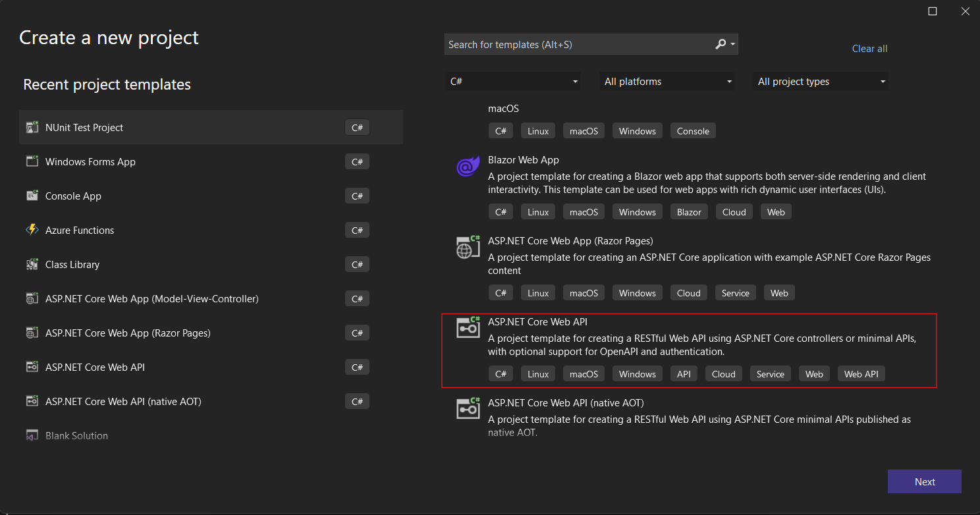Click the ASP.NET Core Web App globe icon

[468, 247]
